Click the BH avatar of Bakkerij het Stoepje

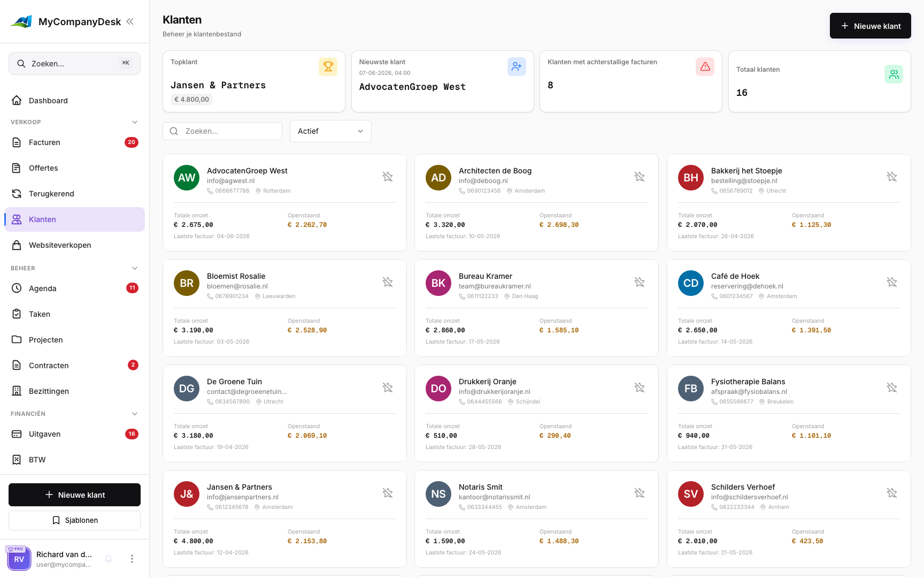point(691,178)
